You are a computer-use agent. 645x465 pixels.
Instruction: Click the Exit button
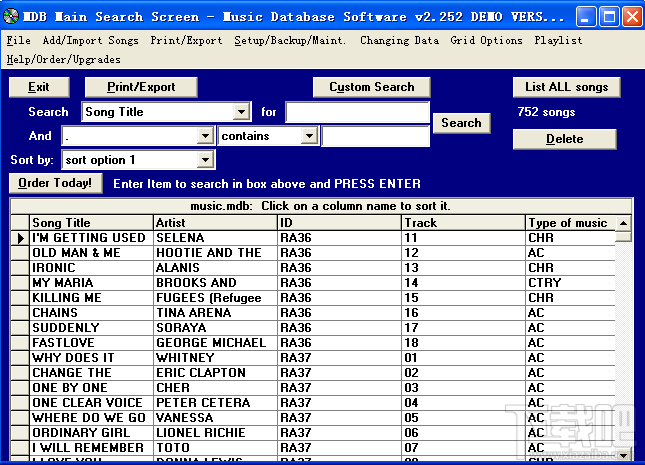[39, 87]
